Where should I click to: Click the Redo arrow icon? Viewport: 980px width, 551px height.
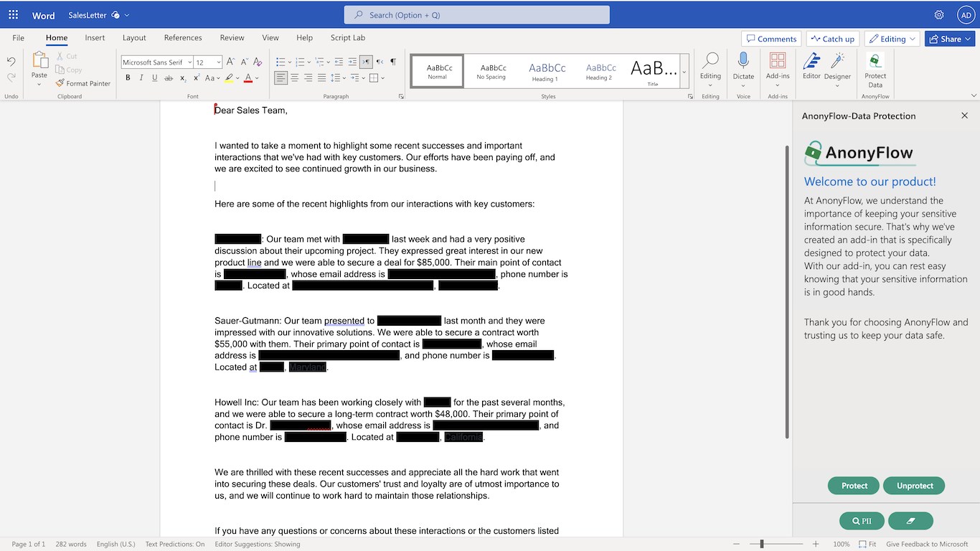click(11, 77)
